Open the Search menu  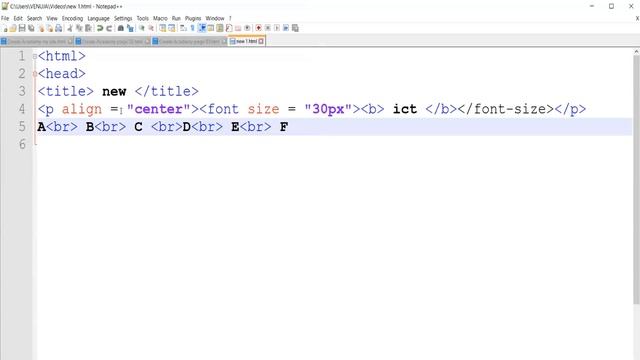pyautogui.click(x=35, y=18)
